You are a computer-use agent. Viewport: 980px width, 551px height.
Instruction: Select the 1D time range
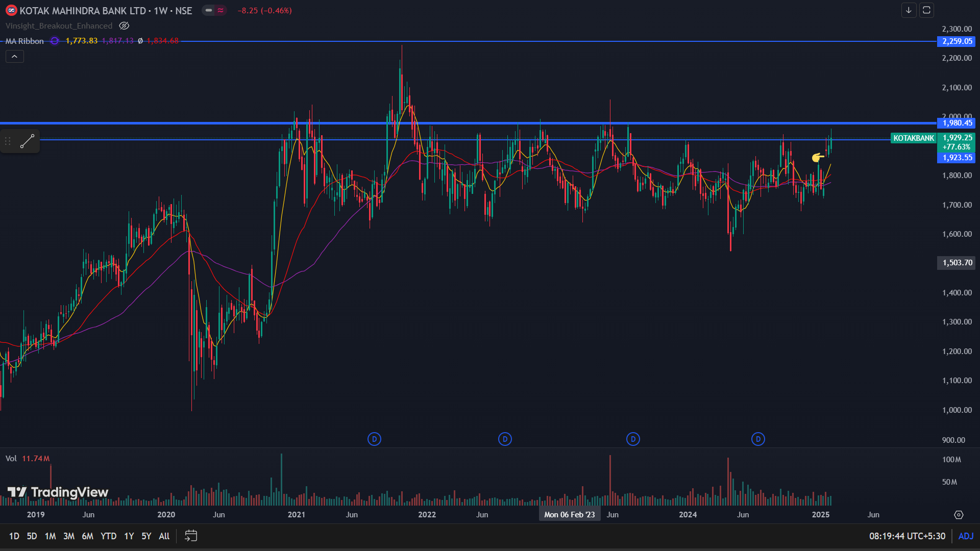[14, 536]
